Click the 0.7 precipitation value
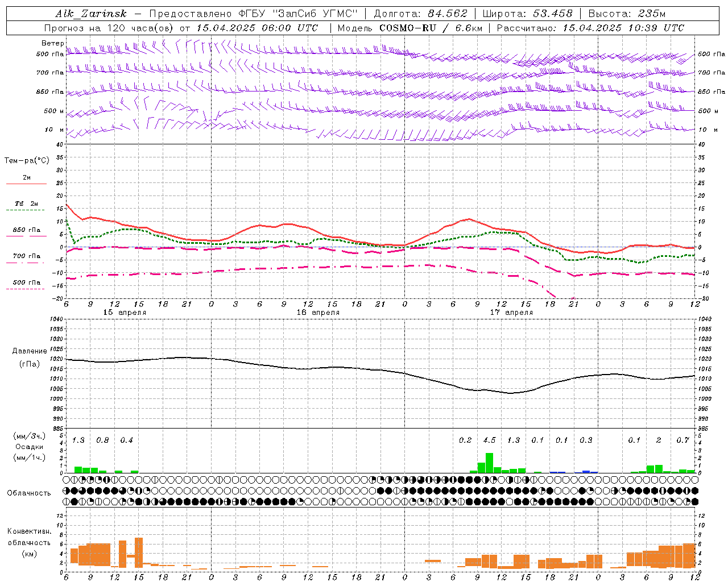 (x=682, y=440)
